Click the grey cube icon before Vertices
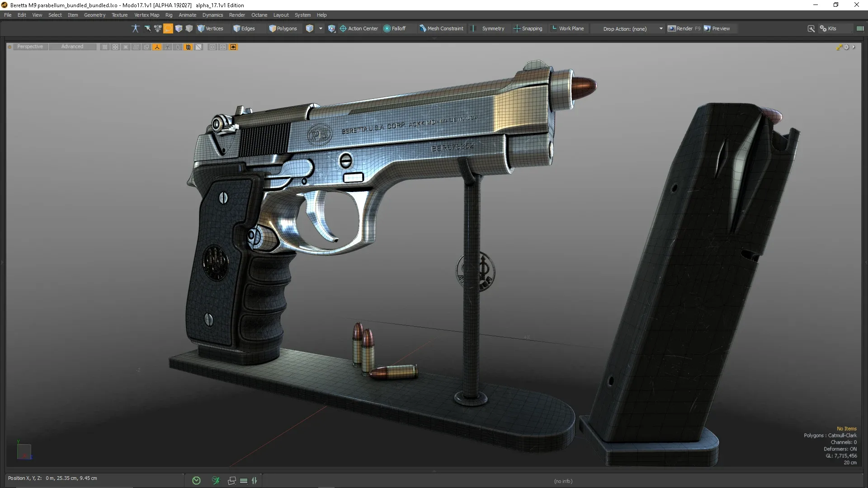Viewport: 868px width, 488px height. point(189,28)
